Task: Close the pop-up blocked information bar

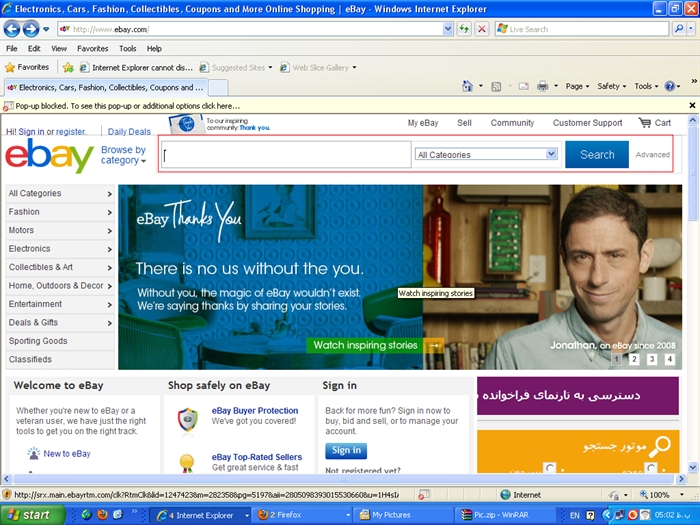Action: (x=692, y=106)
